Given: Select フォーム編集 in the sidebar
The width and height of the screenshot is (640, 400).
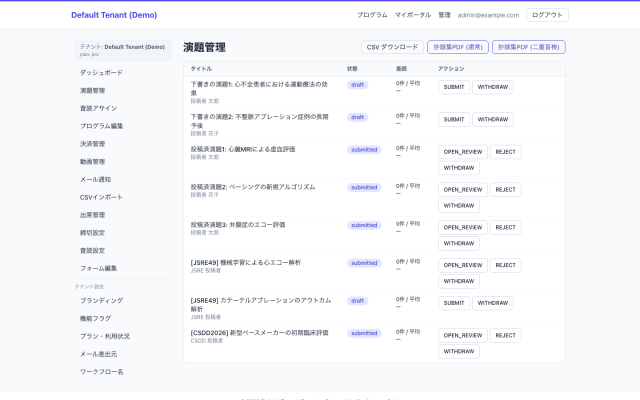Looking at the screenshot, I should (x=123, y=268).
